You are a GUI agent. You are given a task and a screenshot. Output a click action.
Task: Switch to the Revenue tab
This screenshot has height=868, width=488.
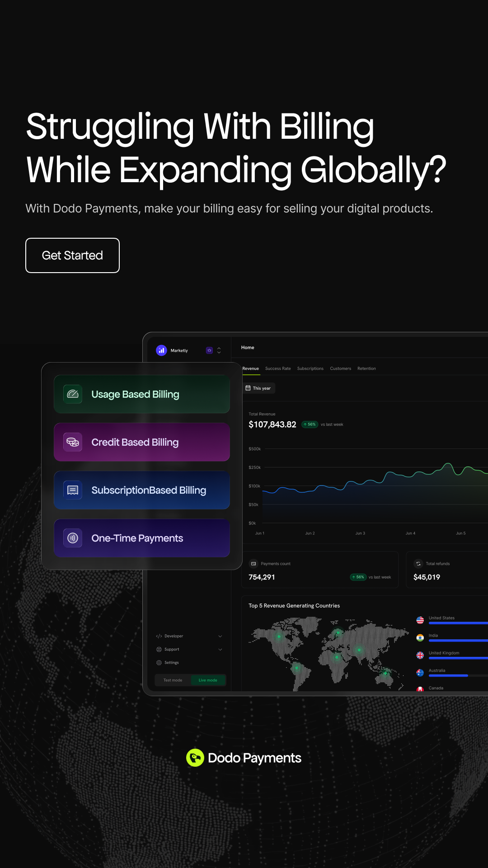(x=251, y=368)
